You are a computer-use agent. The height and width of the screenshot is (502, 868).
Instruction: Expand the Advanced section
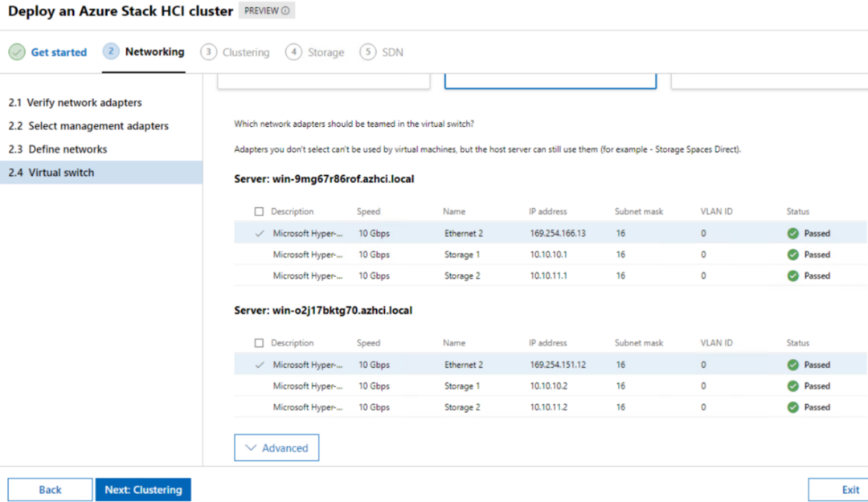(276, 447)
